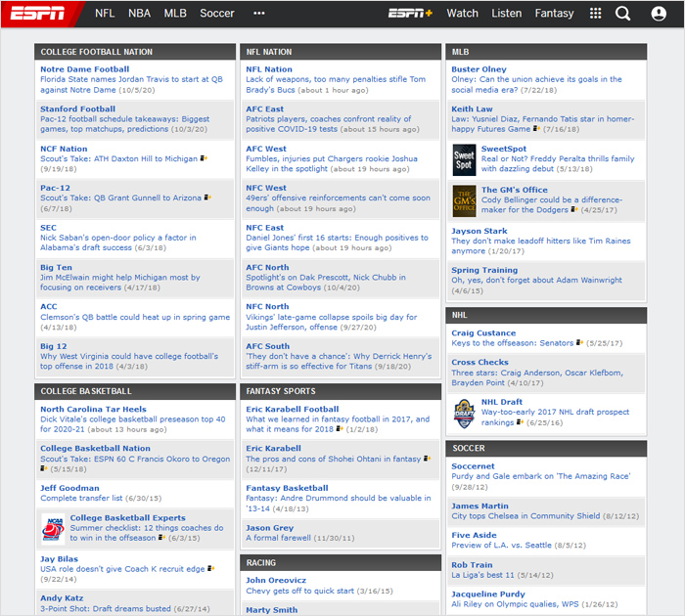Open the user profile icon
Screen dimensions: 685x616
659,14
